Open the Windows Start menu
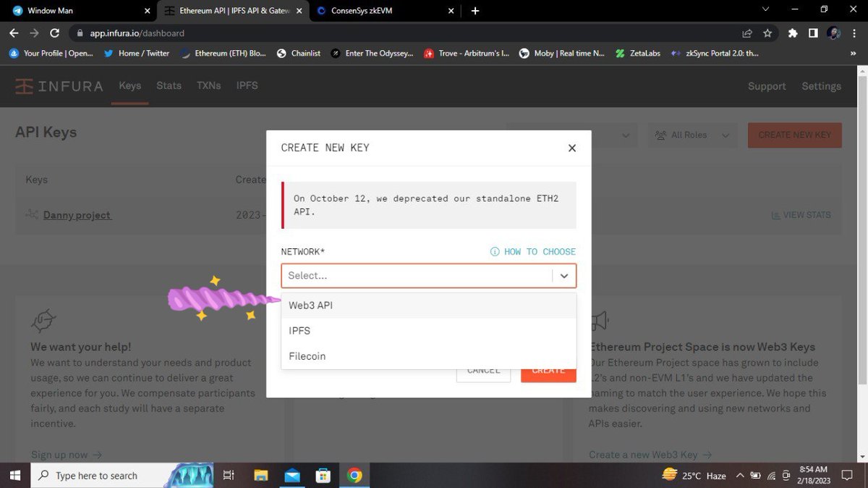This screenshot has height=488, width=868. [x=14, y=476]
